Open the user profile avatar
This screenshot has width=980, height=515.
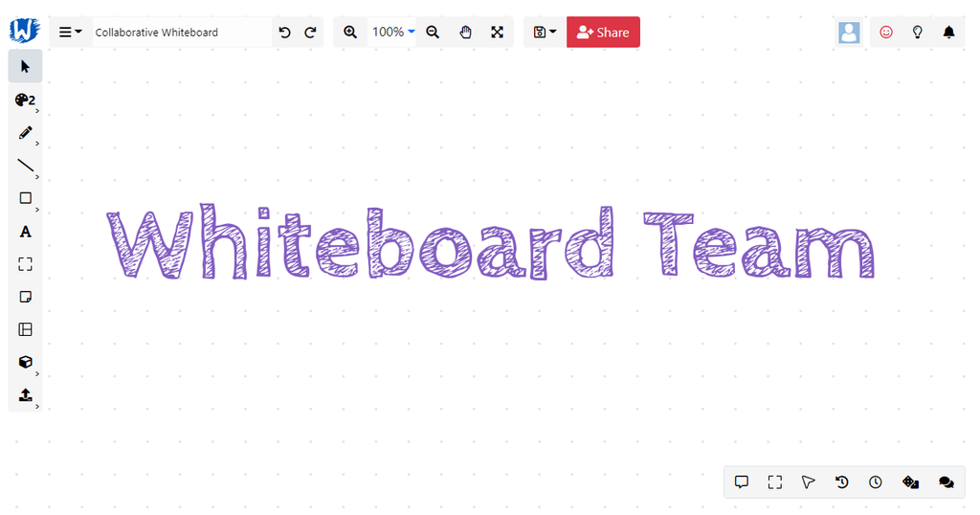click(x=849, y=32)
